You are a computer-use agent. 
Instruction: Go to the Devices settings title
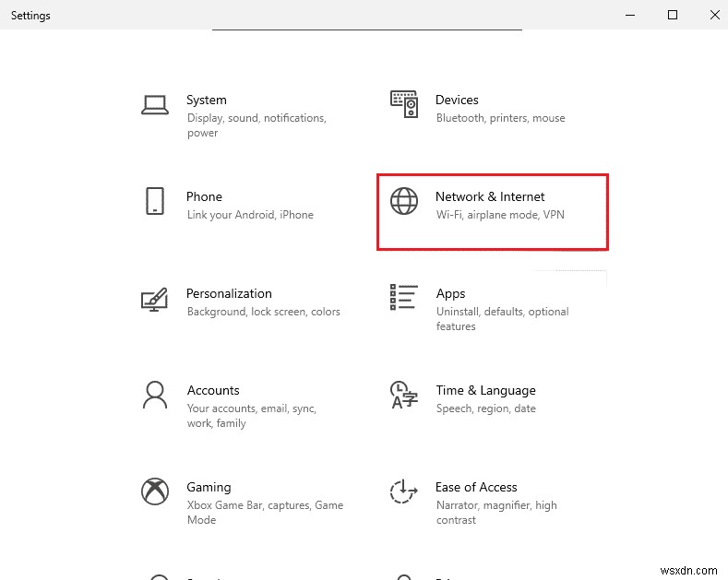(457, 100)
